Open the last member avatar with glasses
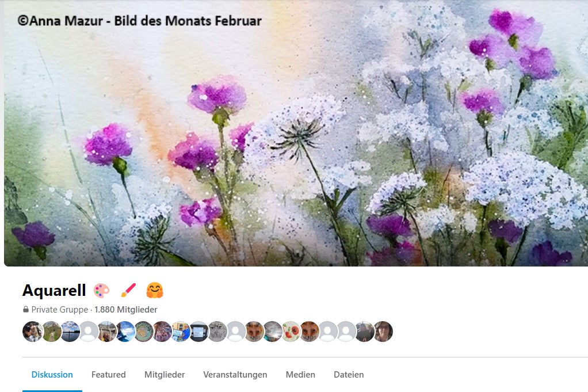The height and width of the screenshot is (392, 588). [x=383, y=331]
